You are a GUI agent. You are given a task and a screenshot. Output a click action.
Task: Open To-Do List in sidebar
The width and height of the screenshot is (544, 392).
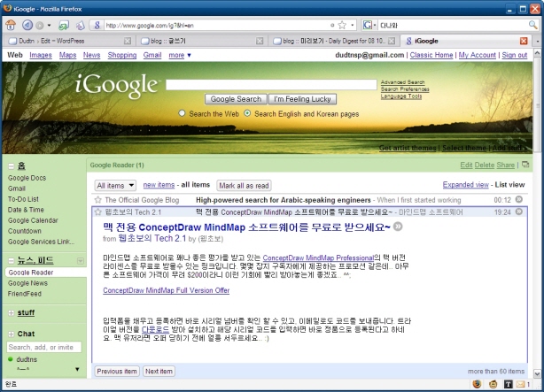[23, 199]
